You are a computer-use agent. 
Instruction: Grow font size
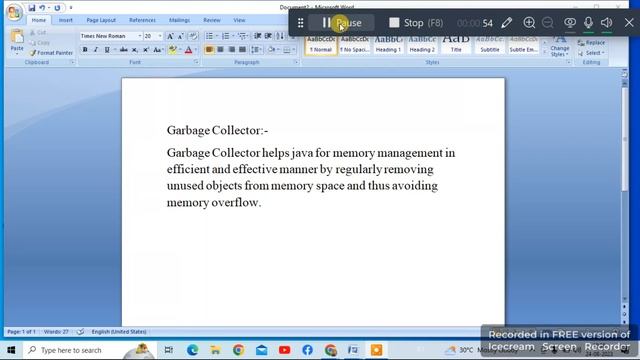(171, 36)
